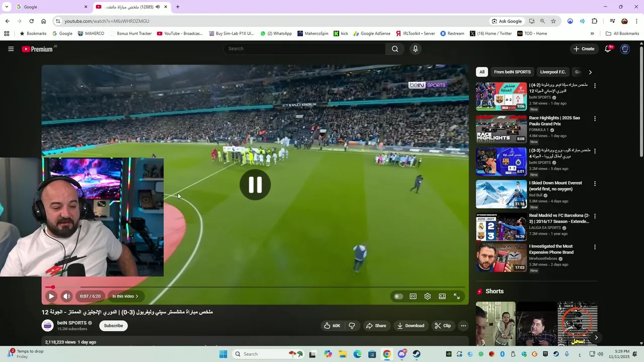
Task: Resume playback with the player play button
Action: pyautogui.click(x=51, y=296)
